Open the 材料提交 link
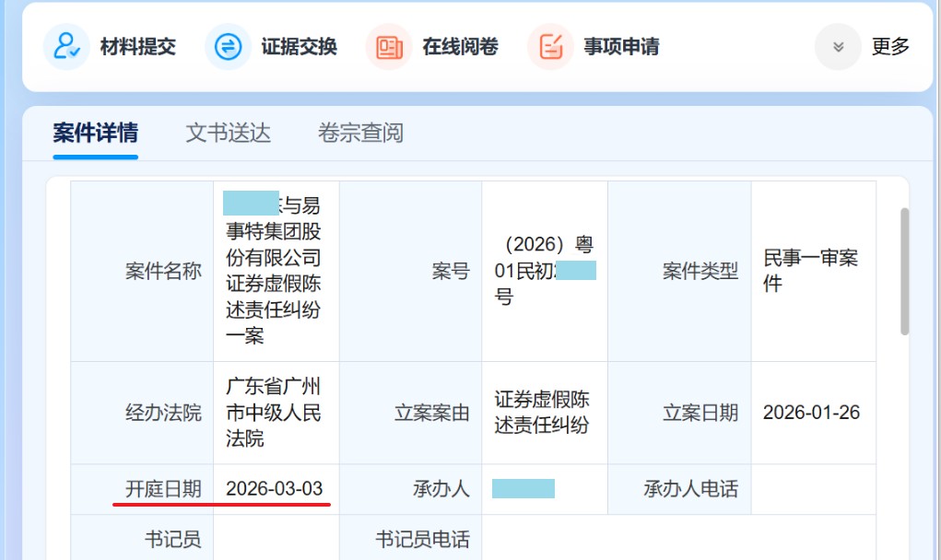 138,46
